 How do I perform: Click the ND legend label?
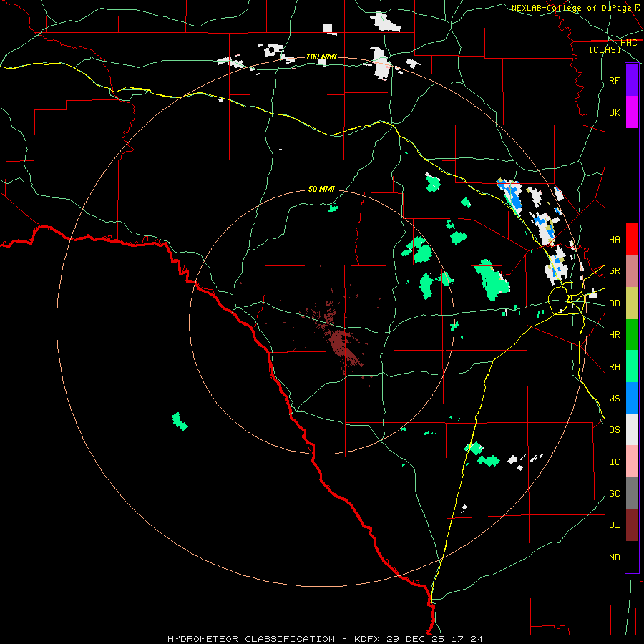point(615,557)
